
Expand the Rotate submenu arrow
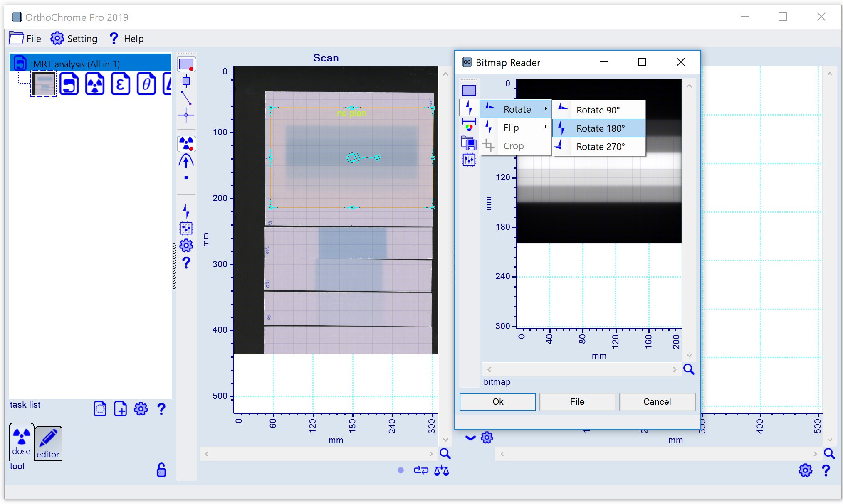[546, 109]
